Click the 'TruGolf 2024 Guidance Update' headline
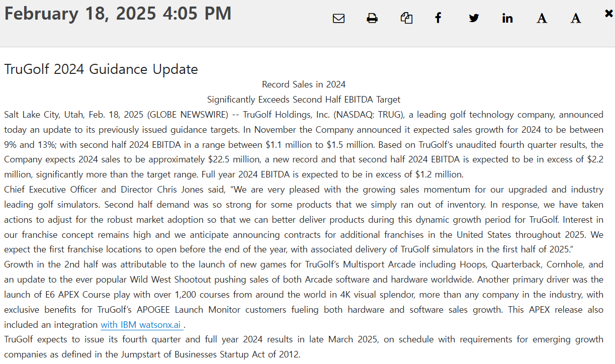The height and width of the screenshot is (364, 615). (101, 69)
